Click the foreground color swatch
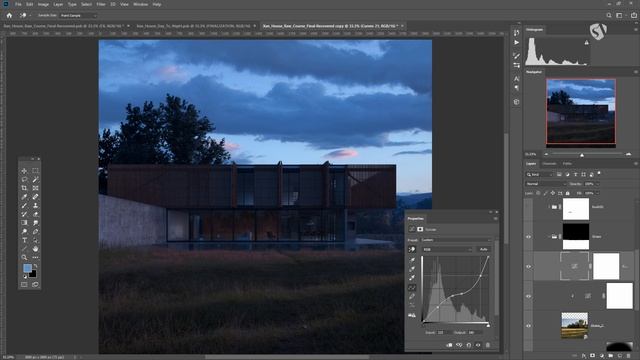 click(27, 268)
